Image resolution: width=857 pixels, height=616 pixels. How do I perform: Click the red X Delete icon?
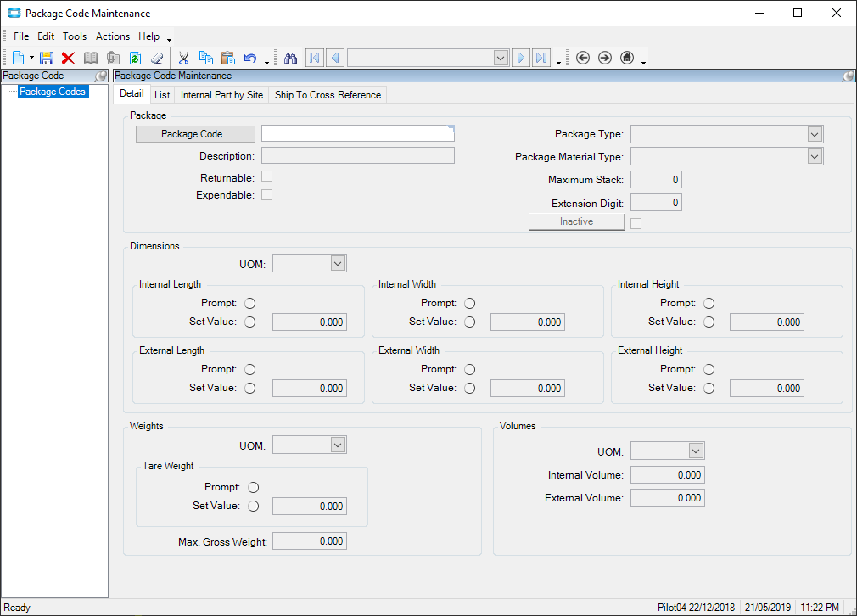[69, 58]
